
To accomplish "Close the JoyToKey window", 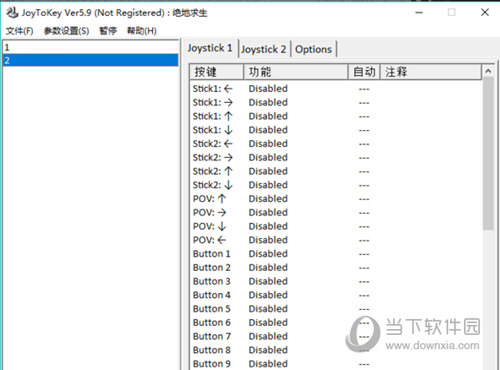I will pos(485,13).
